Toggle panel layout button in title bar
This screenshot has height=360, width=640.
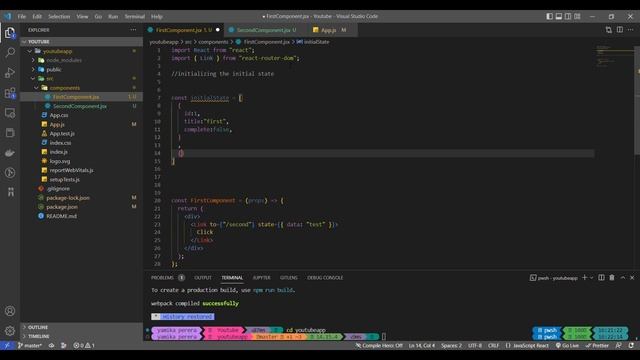tap(559, 16)
